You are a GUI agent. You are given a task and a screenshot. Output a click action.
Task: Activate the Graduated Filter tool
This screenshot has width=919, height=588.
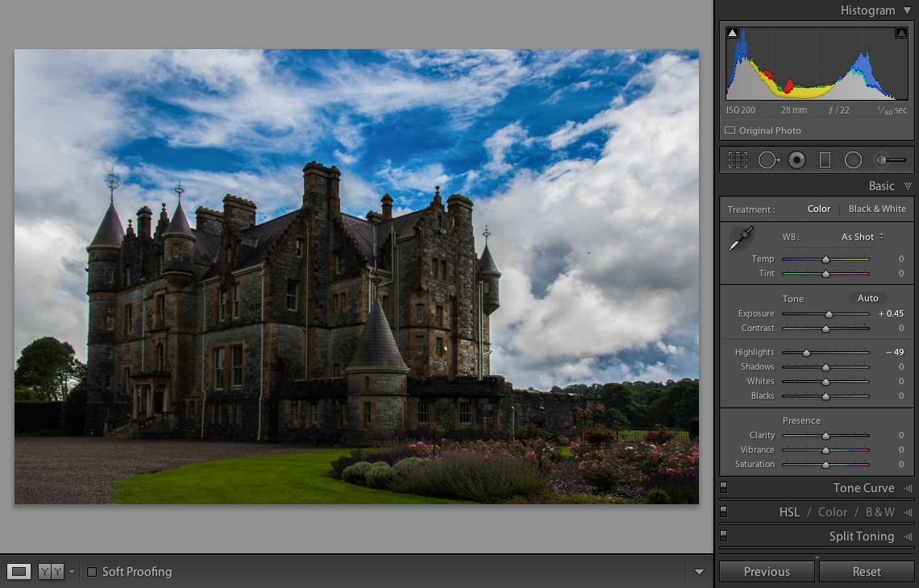click(x=825, y=159)
